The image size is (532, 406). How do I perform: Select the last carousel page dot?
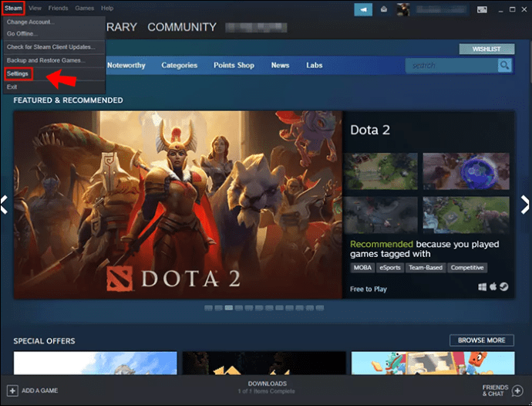click(x=320, y=308)
